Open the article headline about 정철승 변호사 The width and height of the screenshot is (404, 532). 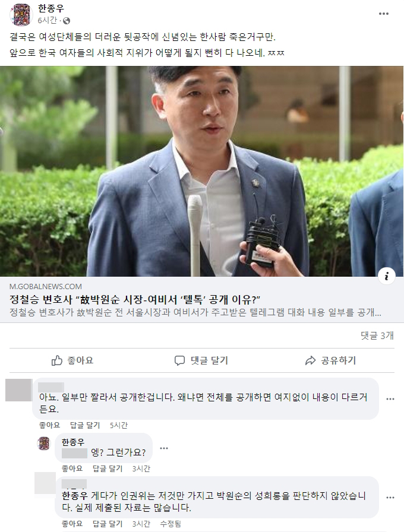pyautogui.click(x=134, y=300)
